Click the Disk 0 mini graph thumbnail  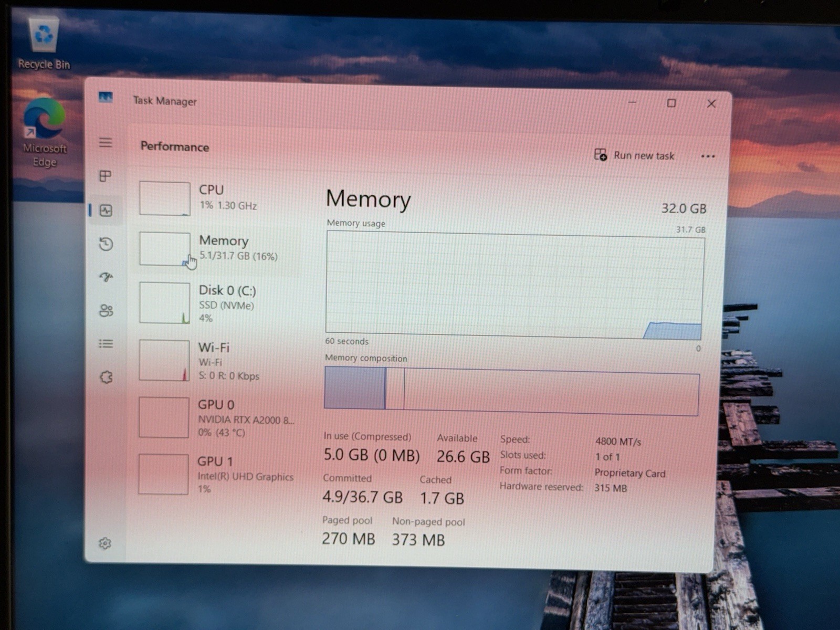[164, 303]
